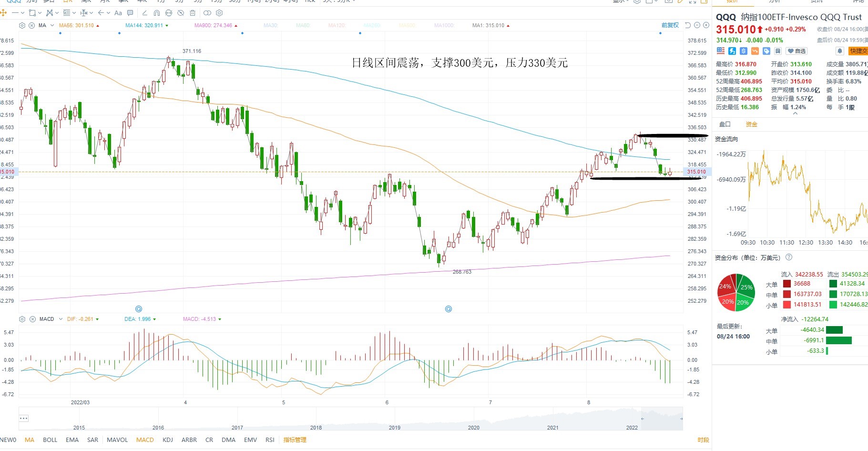This screenshot has width=868, height=451.
Task: Select the price range measure tool
Action: coord(84,13)
